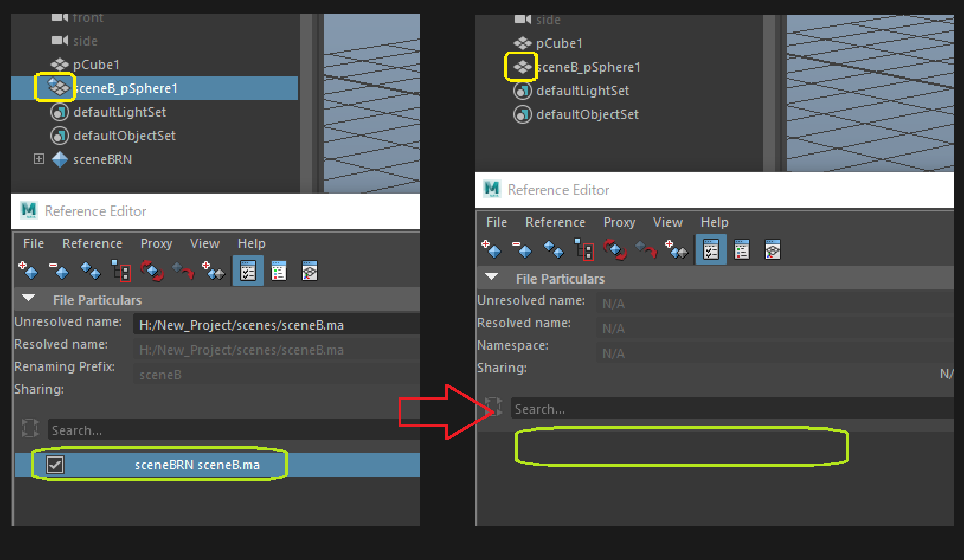This screenshot has width=964, height=560.
Task: Open the Proxy menu in the right Reference Editor
Action: (x=619, y=222)
